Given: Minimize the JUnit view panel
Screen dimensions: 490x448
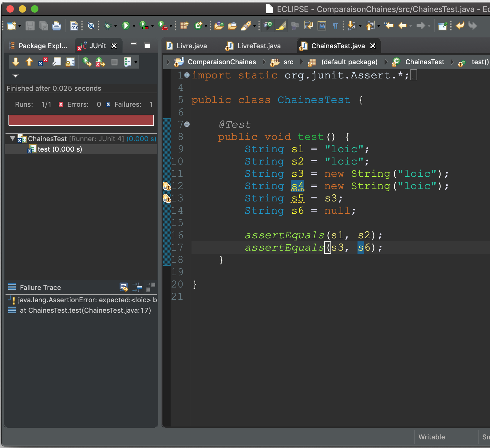Looking at the screenshot, I should click(134, 44).
